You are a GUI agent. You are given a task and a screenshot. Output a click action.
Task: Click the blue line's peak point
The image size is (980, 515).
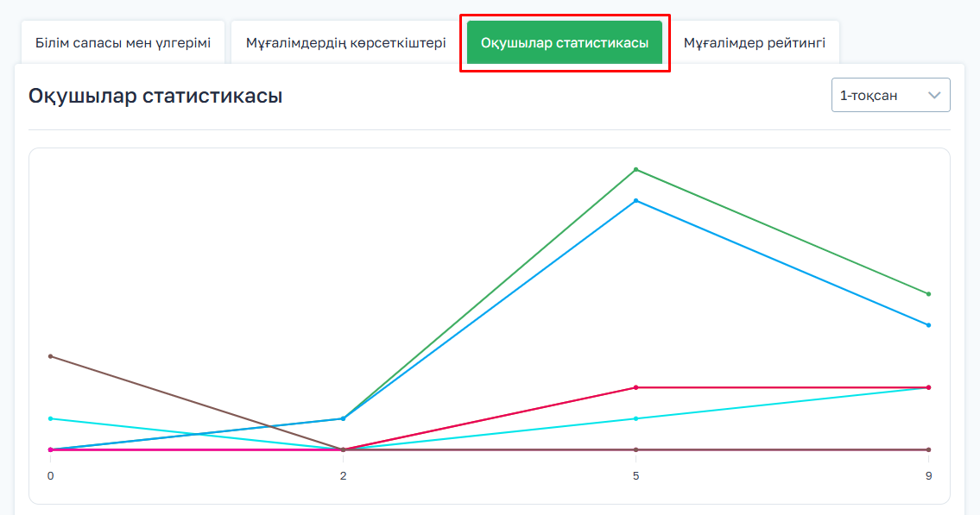[636, 201]
